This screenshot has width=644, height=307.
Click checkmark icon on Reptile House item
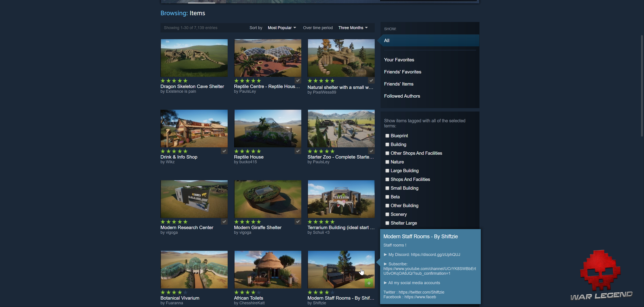coord(297,151)
